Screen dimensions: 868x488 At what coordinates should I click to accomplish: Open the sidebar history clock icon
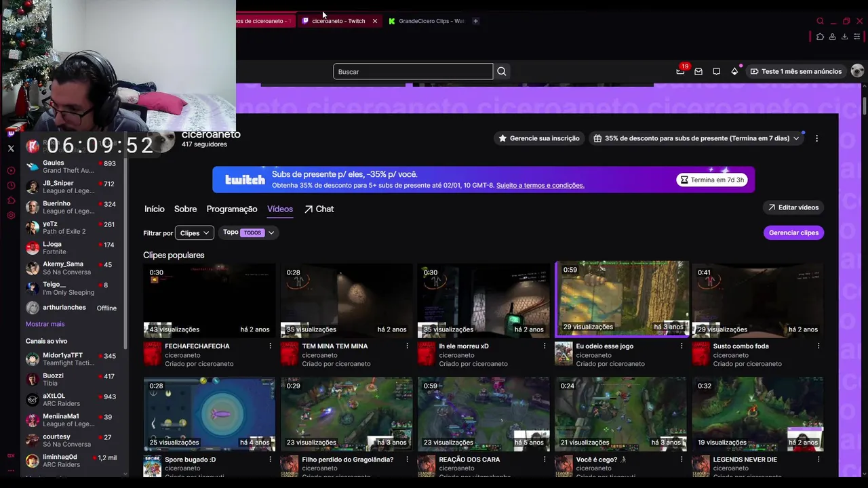11,186
